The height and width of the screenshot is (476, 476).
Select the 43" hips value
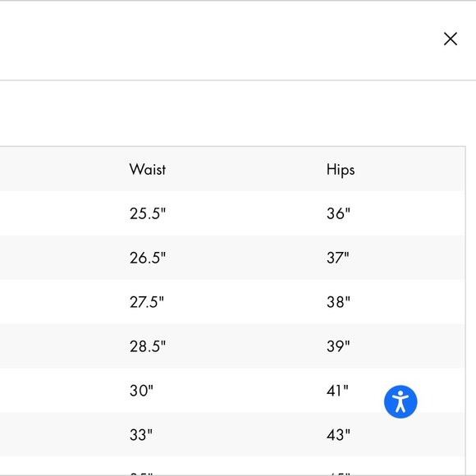[x=338, y=435]
